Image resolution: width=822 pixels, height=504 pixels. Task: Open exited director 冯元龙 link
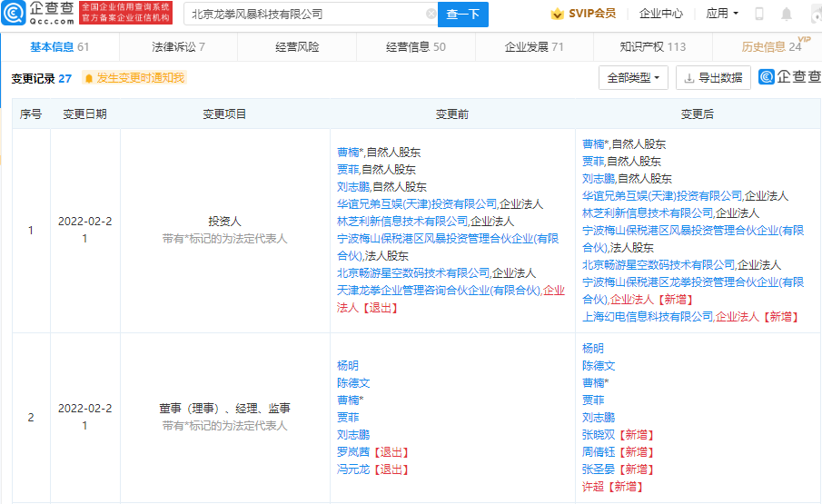point(353,469)
